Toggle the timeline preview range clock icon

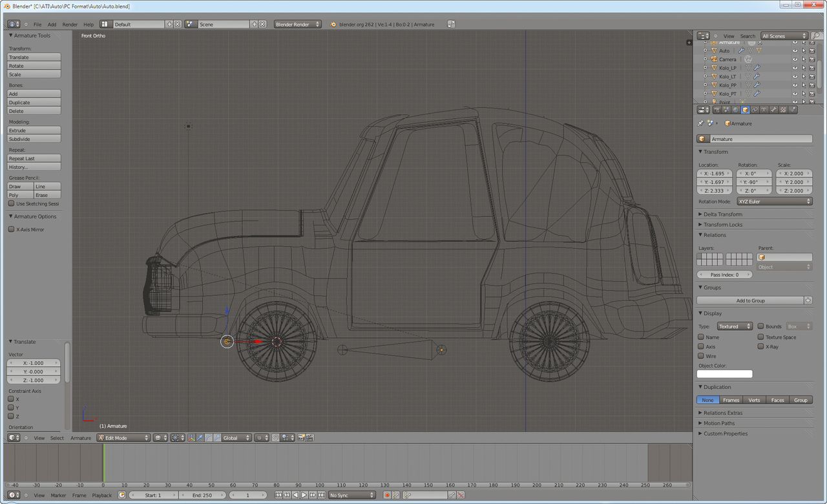click(x=121, y=495)
